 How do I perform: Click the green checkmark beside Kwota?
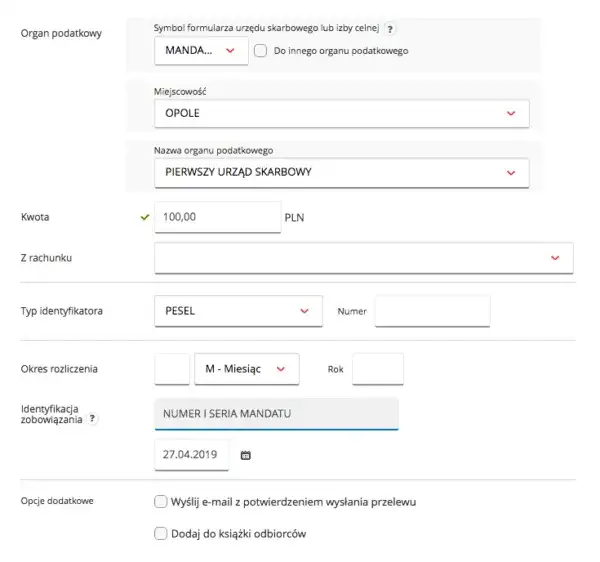(145, 216)
